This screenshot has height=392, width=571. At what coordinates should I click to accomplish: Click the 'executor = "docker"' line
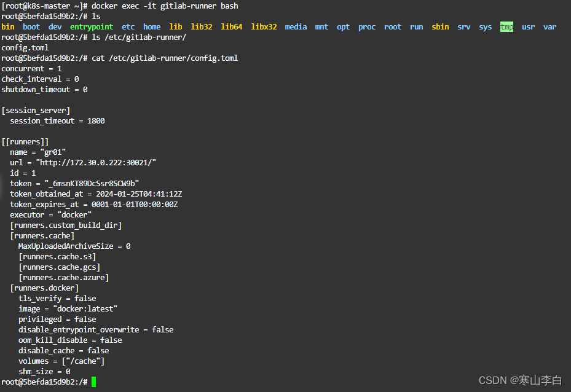point(51,215)
